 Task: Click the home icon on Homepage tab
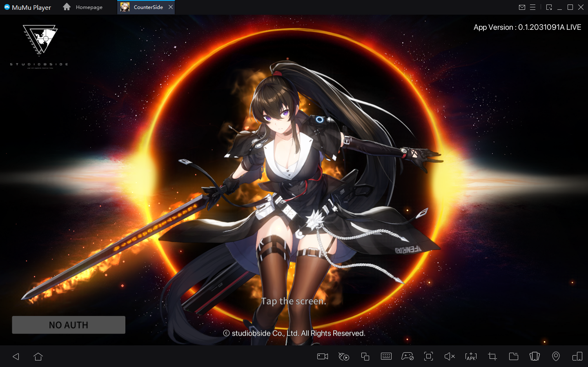click(x=67, y=7)
